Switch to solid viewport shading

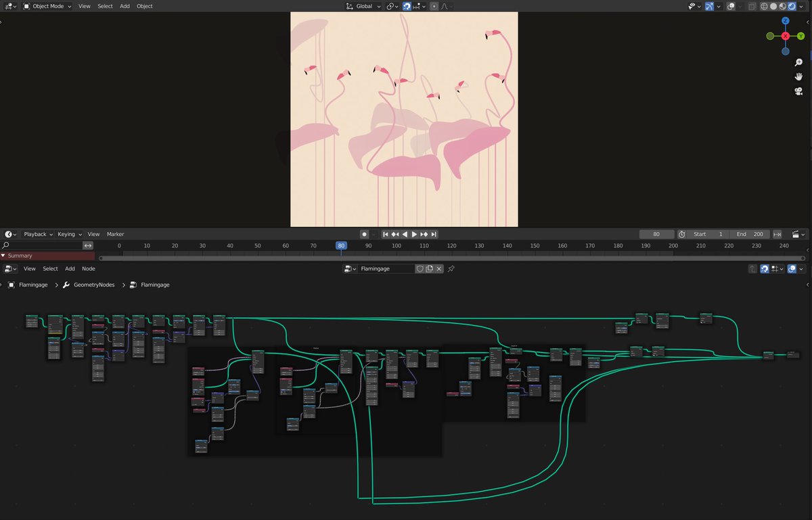[x=773, y=6]
